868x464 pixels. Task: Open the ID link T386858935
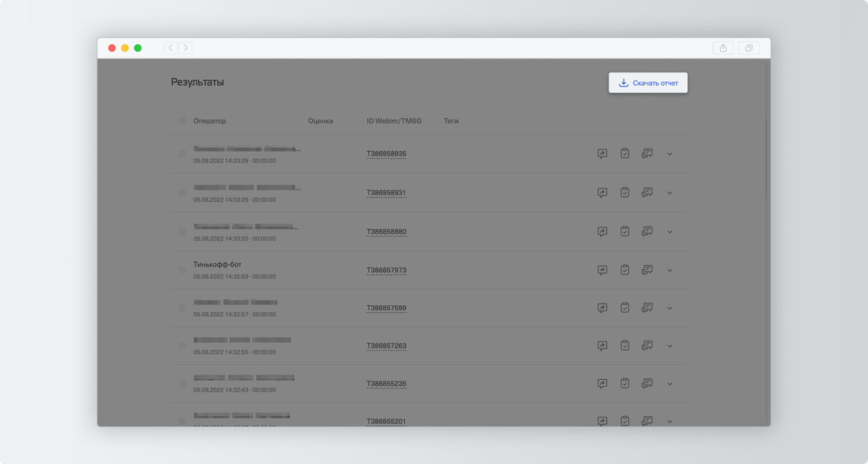[386, 154]
